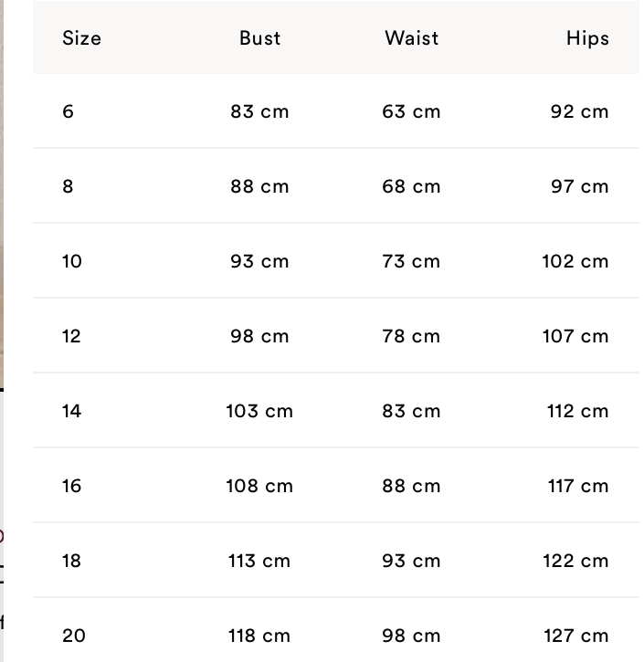Select the size 16 row label
This screenshot has height=662, width=644.
(72, 486)
